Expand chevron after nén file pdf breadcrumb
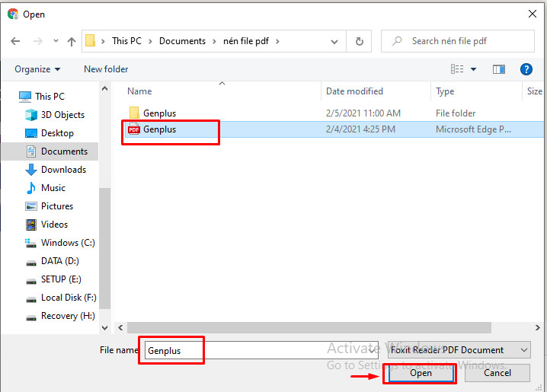The width and height of the screenshot is (547, 392). [277, 41]
